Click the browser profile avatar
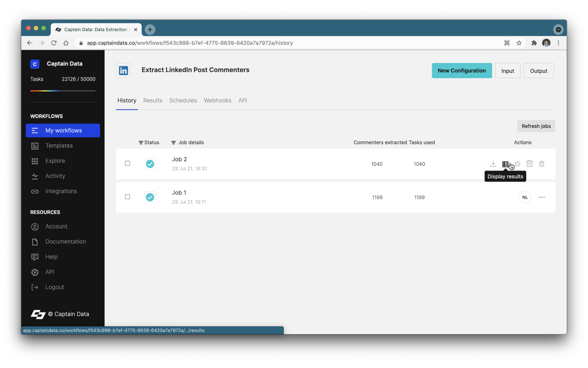Image resolution: width=588 pixels, height=368 pixels. pos(546,43)
